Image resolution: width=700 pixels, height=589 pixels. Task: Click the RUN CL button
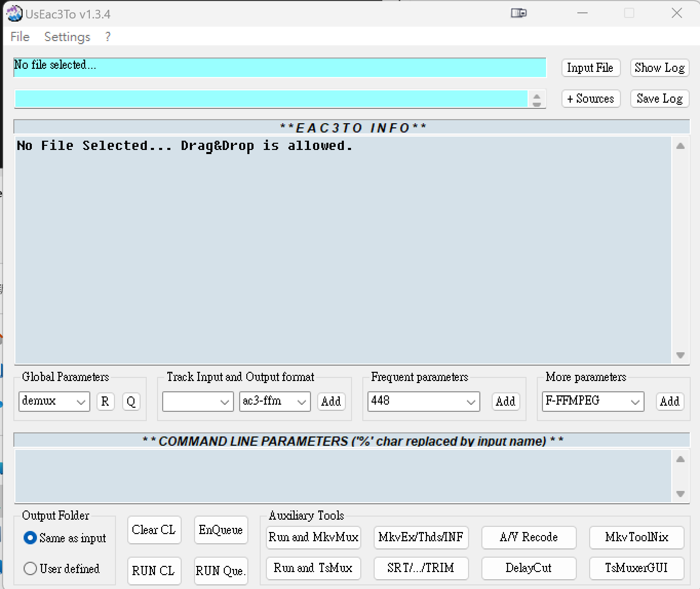tap(153, 571)
